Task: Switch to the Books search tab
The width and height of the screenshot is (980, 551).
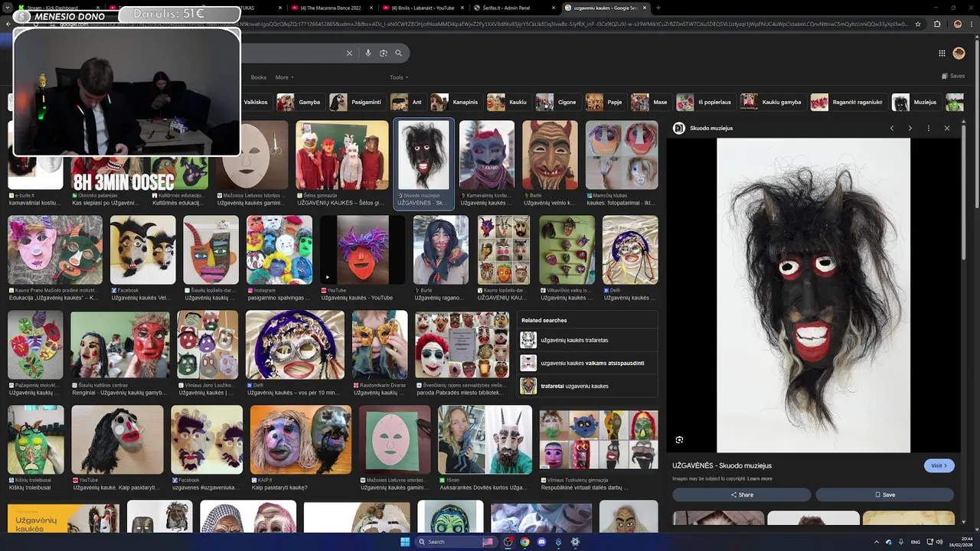Action: [259, 77]
